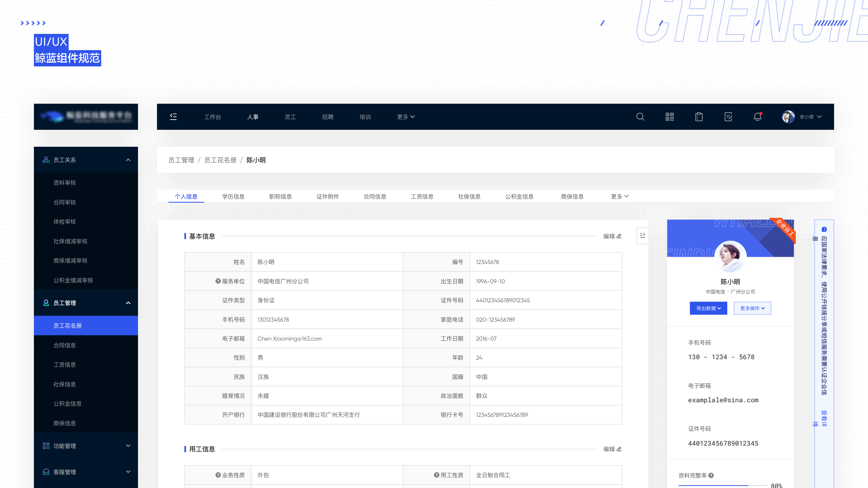Click the 导出数据 button
This screenshot has width=868, height=488.
708,308
